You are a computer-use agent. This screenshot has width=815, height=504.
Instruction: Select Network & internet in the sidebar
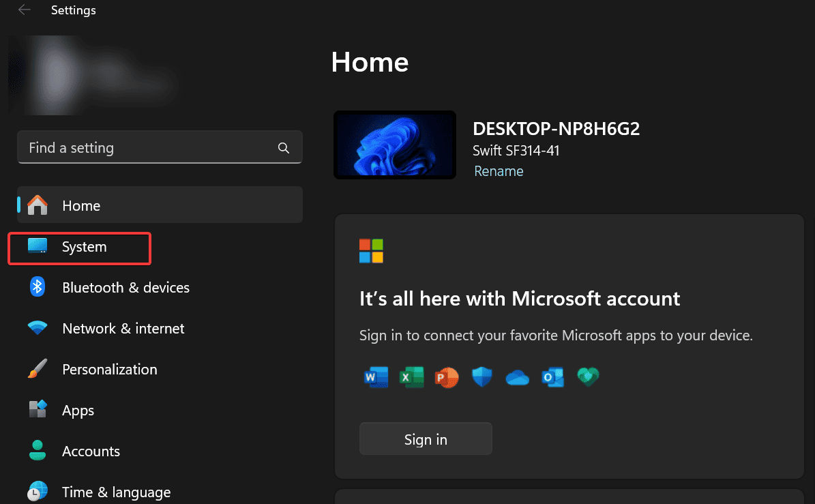pyautogui.click(x=123, y=328)
